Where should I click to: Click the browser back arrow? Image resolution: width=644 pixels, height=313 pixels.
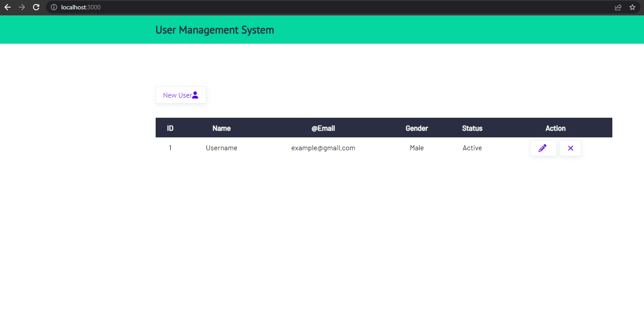[8, 7]
